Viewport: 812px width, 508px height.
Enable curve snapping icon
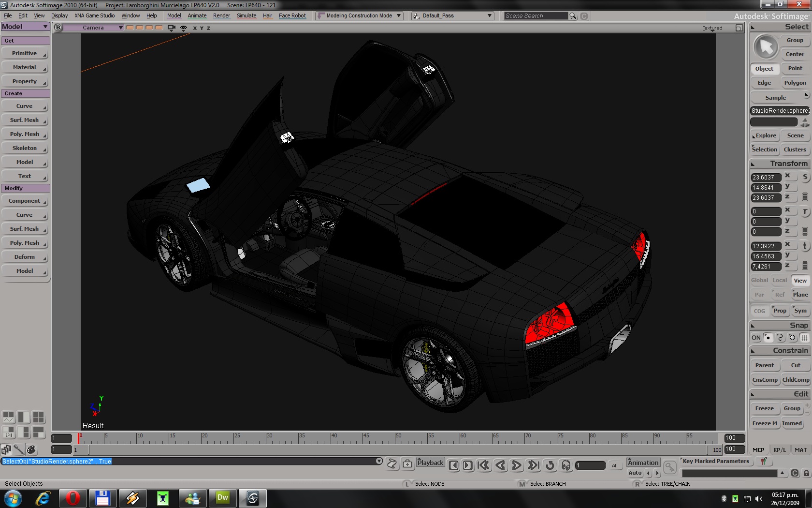click(x=780, y=338)
